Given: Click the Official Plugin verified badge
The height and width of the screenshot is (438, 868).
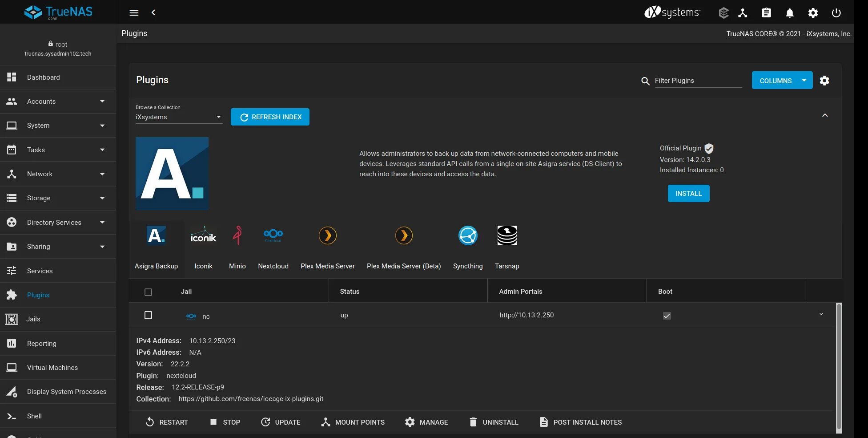Looking at the screenshot, I should (x=709, y=149).
